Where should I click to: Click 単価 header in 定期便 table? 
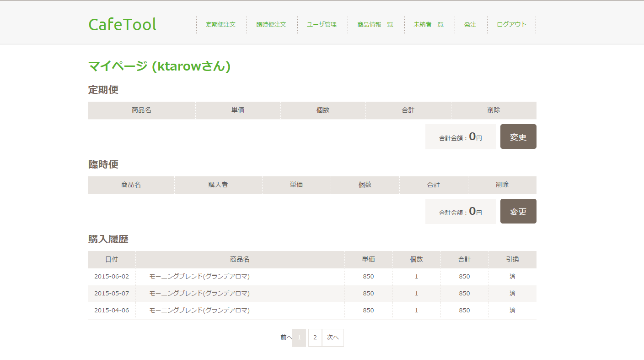238,110
